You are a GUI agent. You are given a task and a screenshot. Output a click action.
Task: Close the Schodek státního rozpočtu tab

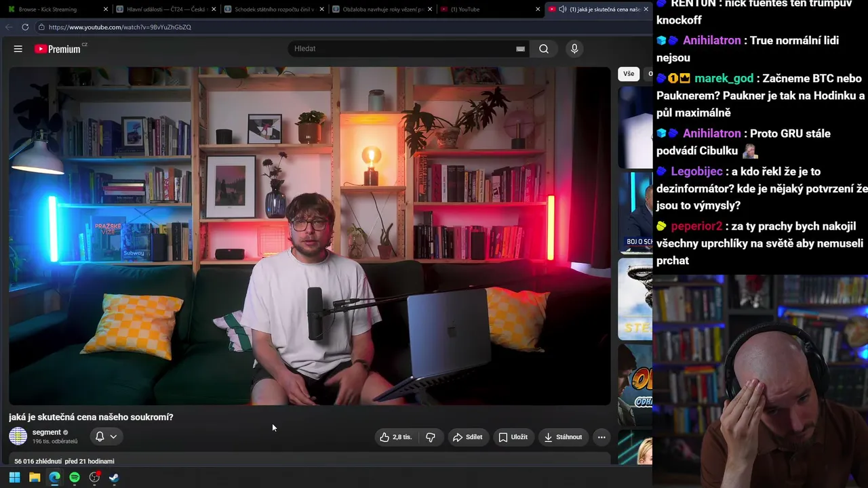coord(321,9)
